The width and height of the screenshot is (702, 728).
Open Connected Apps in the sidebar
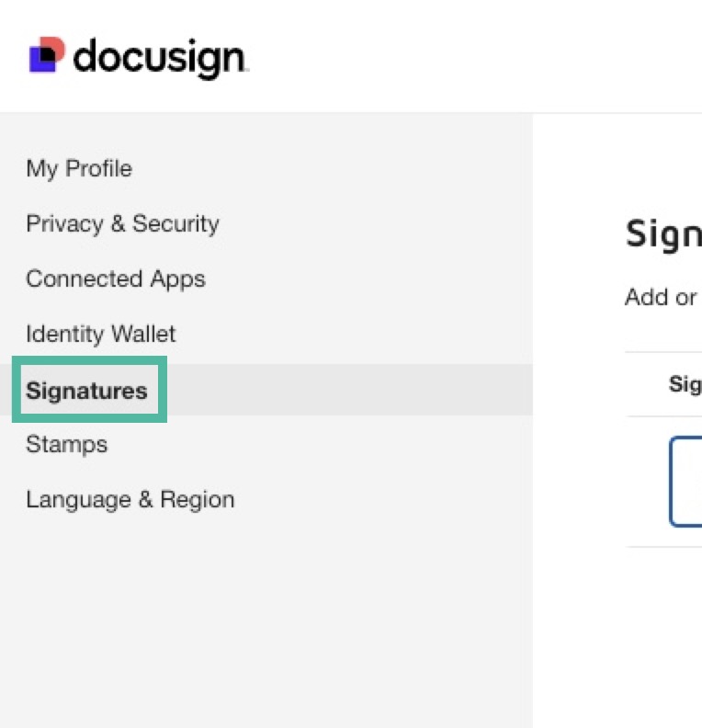tap(116, 279)
